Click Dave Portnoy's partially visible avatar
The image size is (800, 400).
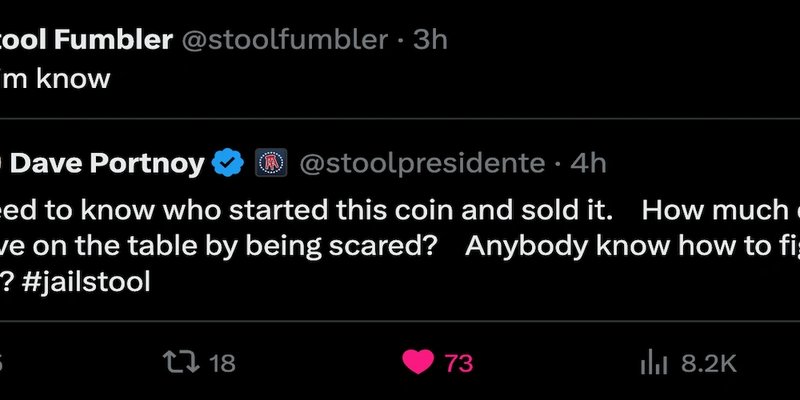(2, 163)
